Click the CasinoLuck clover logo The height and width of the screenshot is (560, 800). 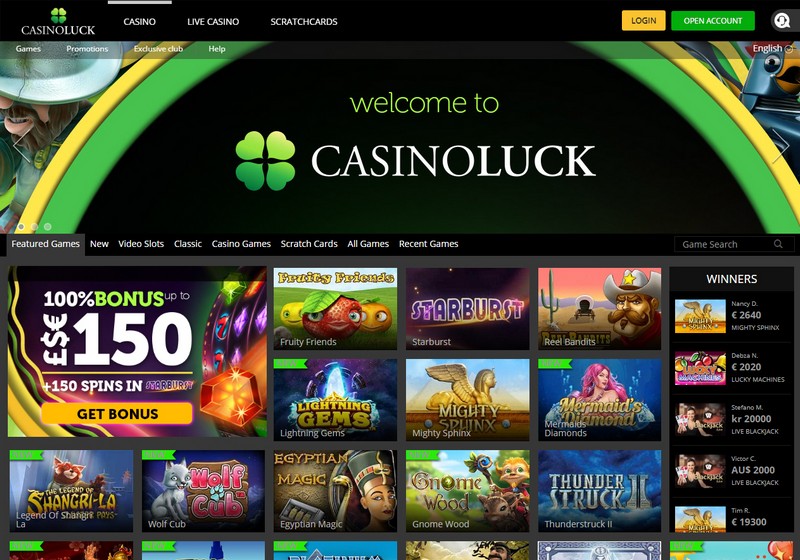pyautogui.click(x=58, y=22)
